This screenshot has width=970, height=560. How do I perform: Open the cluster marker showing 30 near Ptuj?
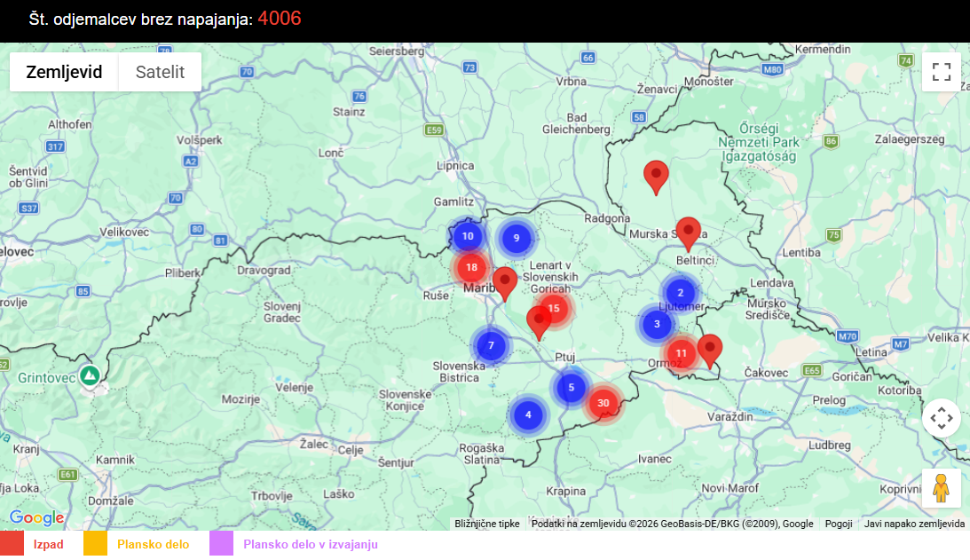click(604, 403)
